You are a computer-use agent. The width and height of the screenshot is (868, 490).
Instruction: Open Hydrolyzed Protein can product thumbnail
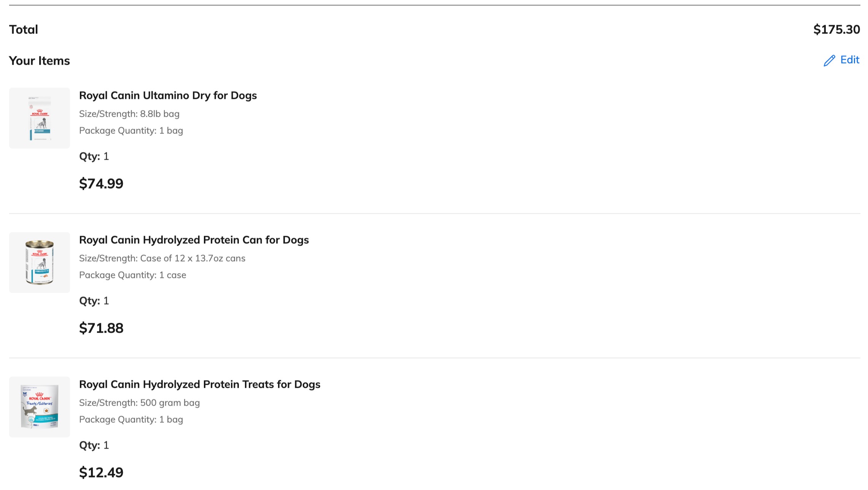click(x=40, y=263)
